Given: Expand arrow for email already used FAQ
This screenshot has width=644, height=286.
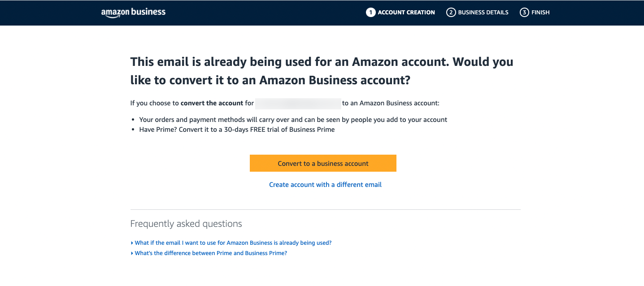Looking at the screenshot, I should point(132,243).
